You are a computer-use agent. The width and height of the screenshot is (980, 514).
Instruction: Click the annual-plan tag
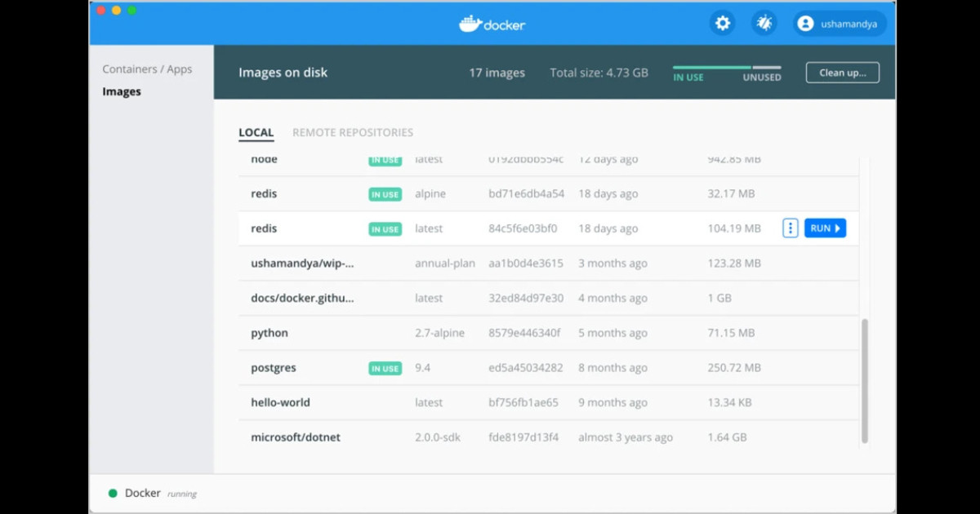click(445, 264)
